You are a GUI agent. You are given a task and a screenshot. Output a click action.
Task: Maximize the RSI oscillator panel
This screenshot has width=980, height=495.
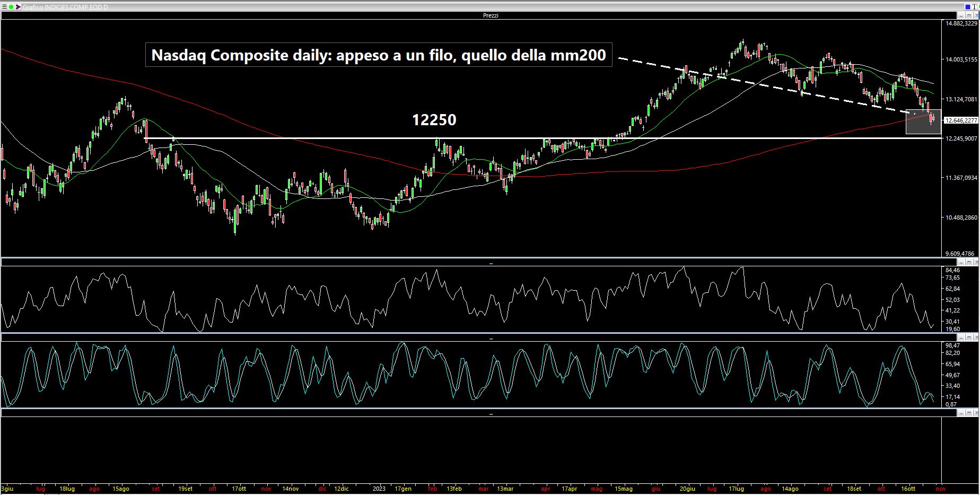969,263
